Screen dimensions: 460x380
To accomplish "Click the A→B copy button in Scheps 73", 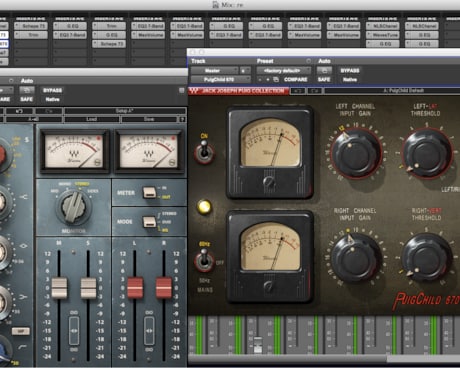I will tap(33, 119).
